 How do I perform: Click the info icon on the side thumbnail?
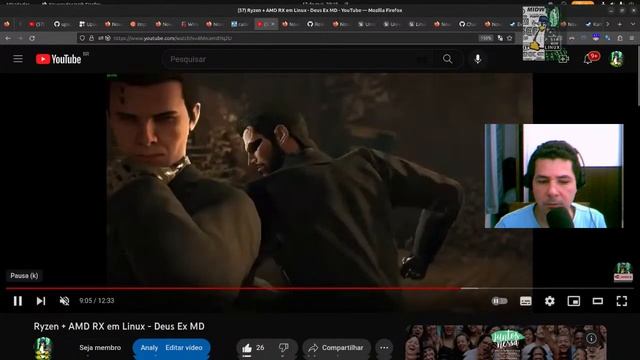(591, 338)
